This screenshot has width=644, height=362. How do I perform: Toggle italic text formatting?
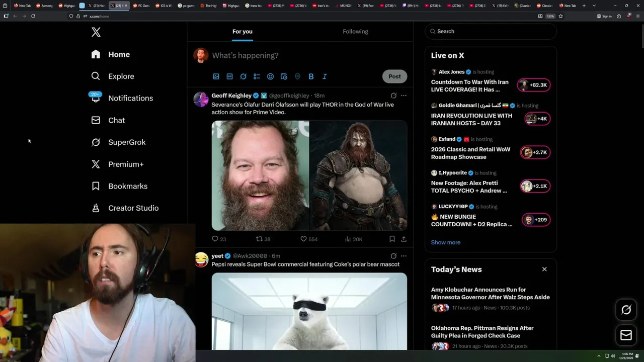(x=325, y=76)
